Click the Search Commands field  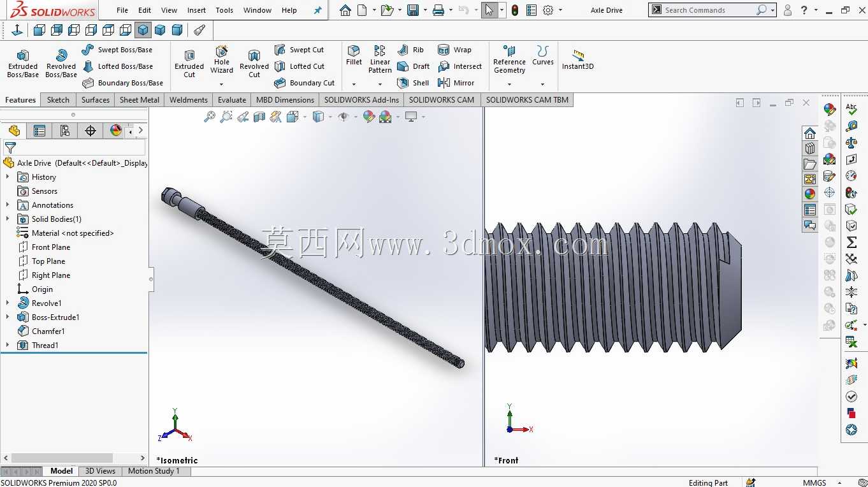click(x=708, y=10)
